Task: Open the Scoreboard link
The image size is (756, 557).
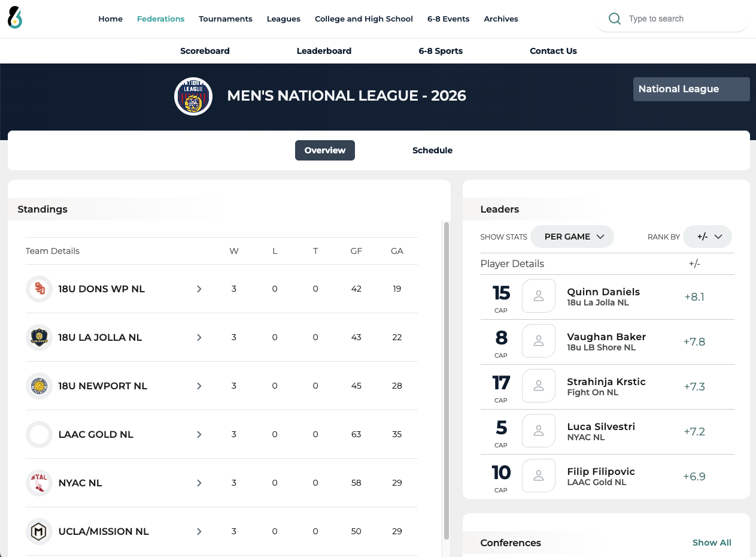Action: click(x=205, y=51)
